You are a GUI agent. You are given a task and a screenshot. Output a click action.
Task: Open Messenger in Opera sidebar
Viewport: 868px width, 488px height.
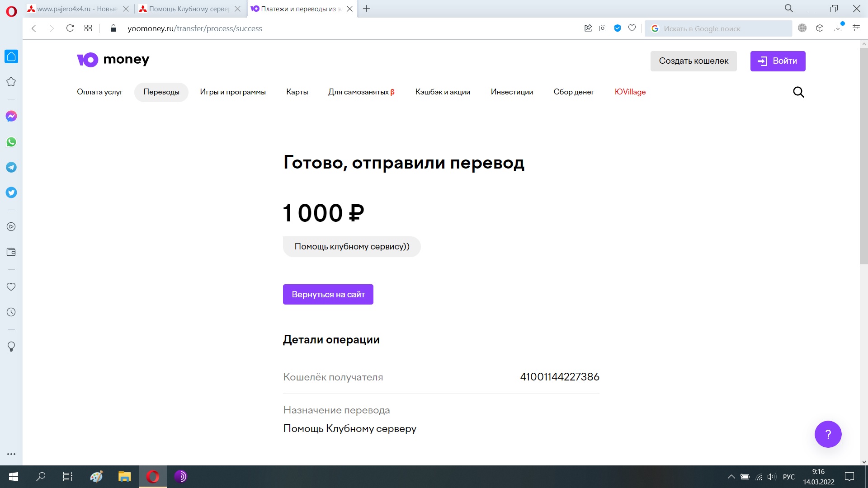coord(11,117)
